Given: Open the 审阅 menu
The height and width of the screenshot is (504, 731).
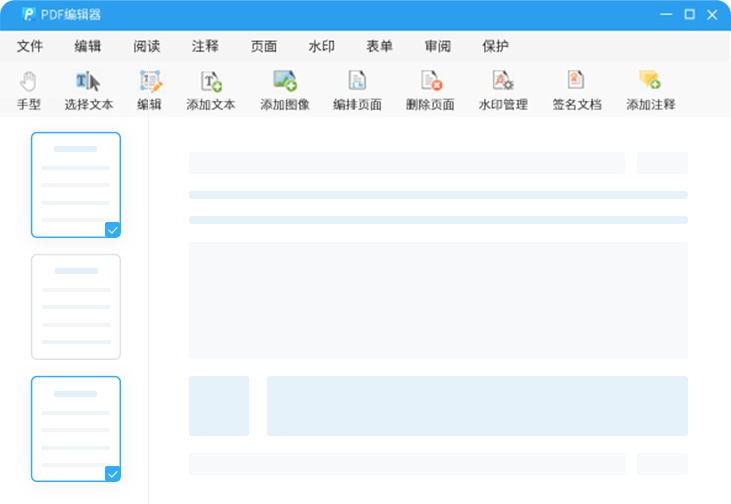Looking at the screenshot, I should [x=437, y=46].
